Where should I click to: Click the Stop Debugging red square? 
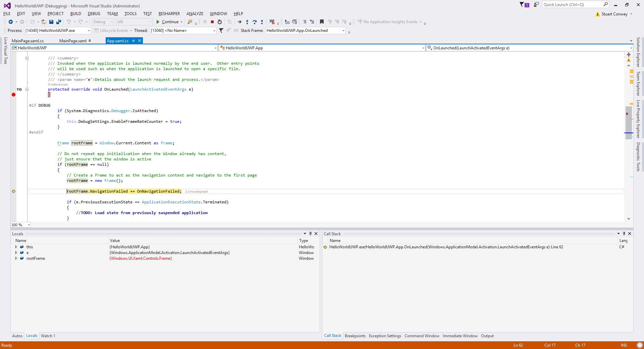[212, 22]
